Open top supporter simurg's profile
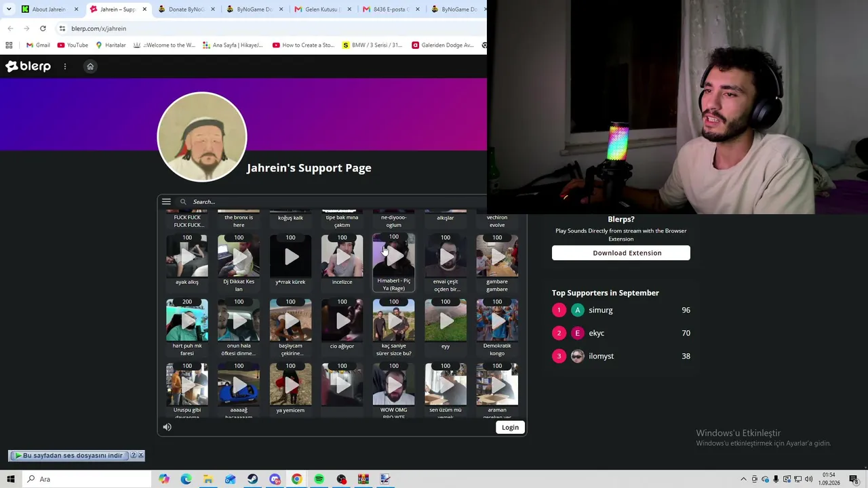Screen dimensions: 868x488 [x=601, y=310]
